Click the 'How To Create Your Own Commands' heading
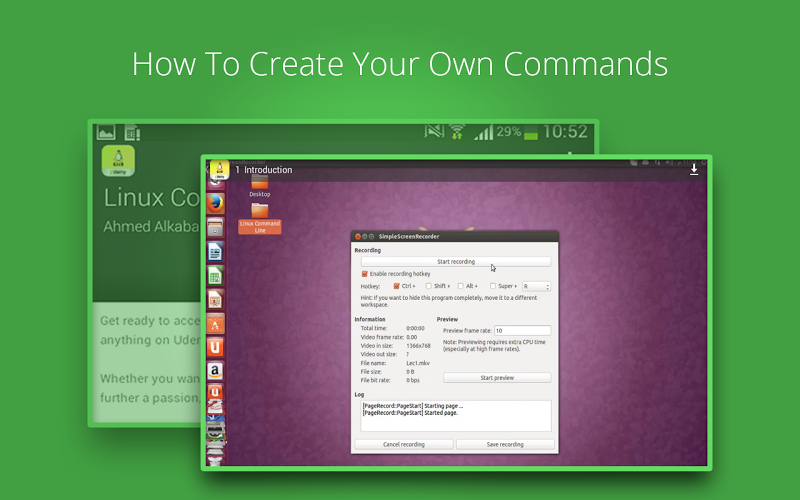800x500 pixels. [x=400, y=64]
